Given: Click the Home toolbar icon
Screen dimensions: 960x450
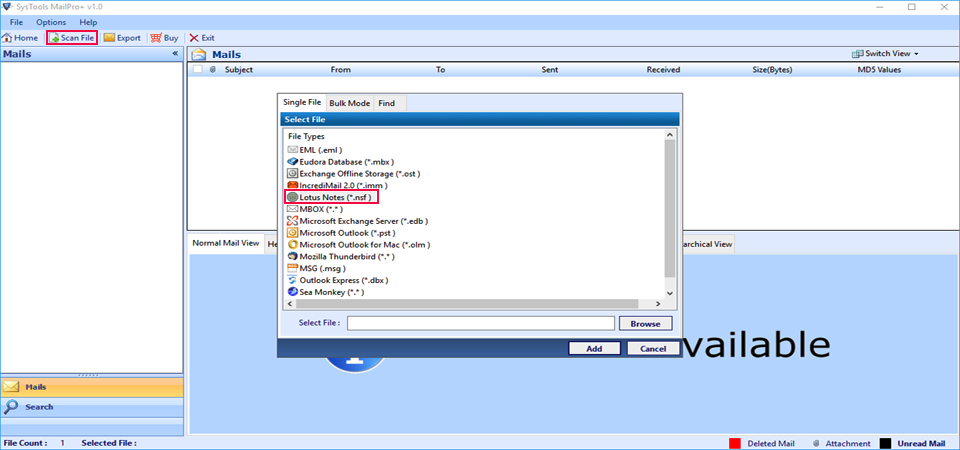Looking at the screenshot, I should [7, 38].
